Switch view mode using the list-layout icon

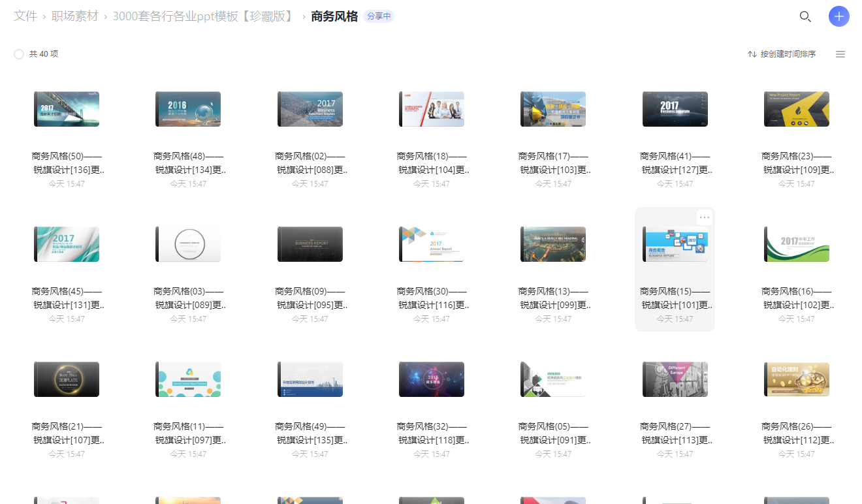click(x=840, y=54)
